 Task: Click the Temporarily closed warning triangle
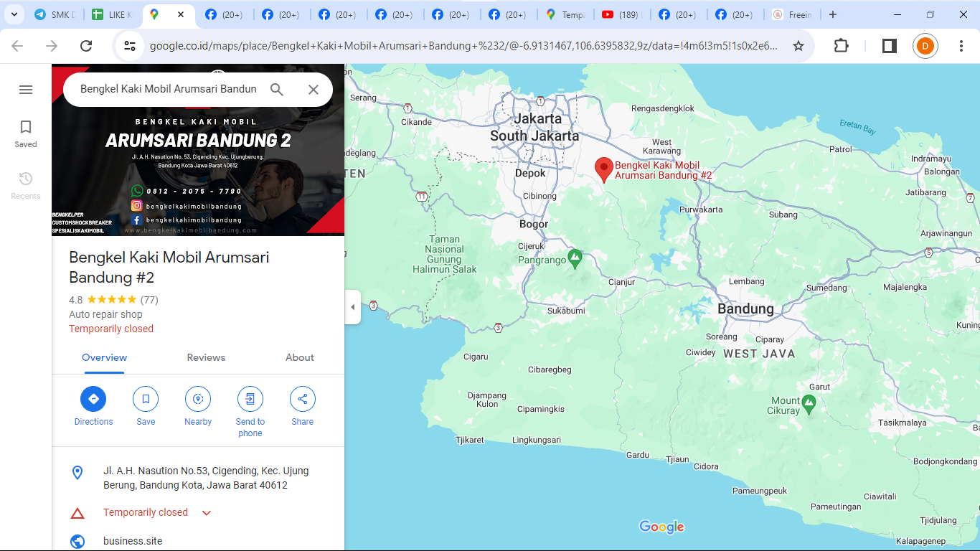77,513
